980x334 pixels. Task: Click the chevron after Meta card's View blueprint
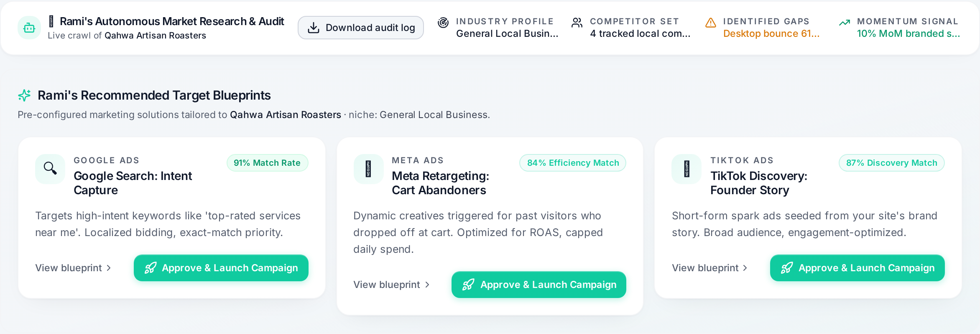click(427, 285)
